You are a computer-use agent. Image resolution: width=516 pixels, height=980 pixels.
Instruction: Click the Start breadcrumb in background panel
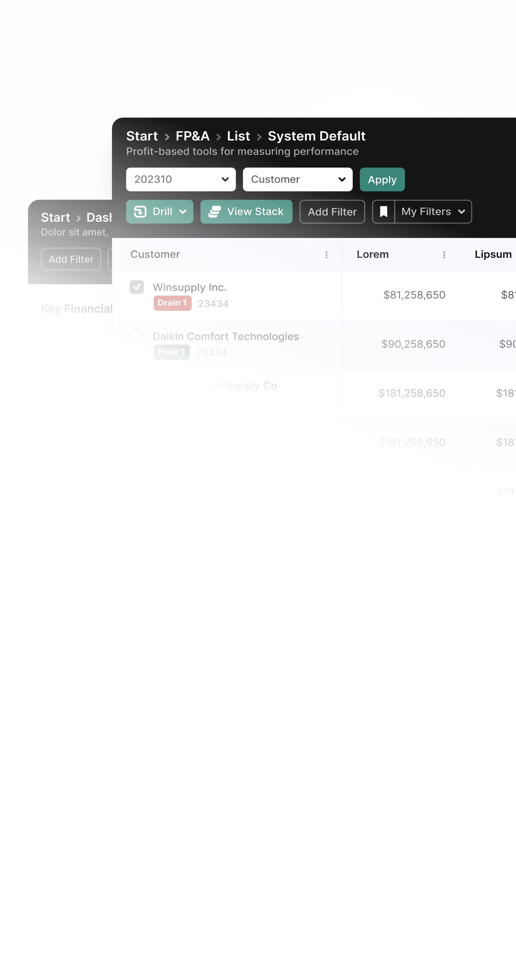tap(56, 217)
